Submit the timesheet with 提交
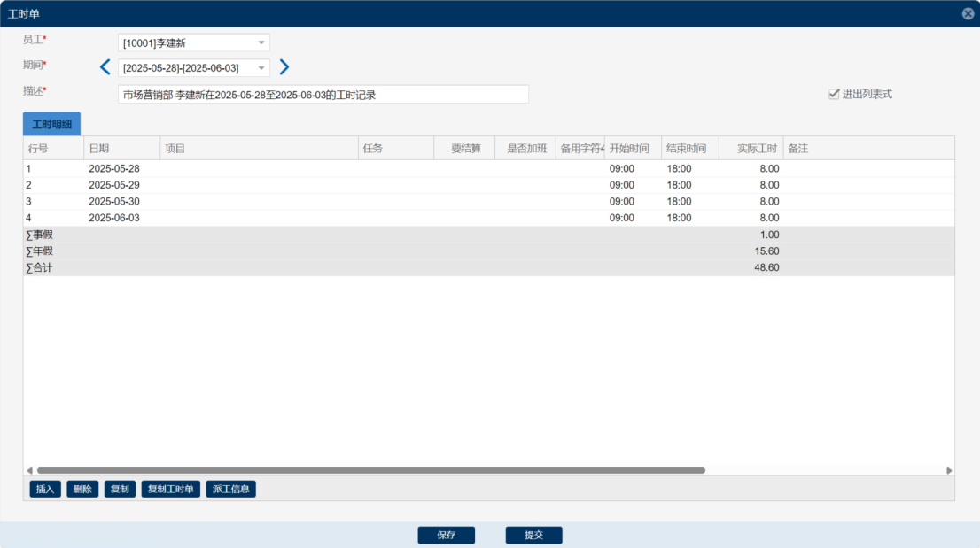980x548 pixels. tap(533, 535)
